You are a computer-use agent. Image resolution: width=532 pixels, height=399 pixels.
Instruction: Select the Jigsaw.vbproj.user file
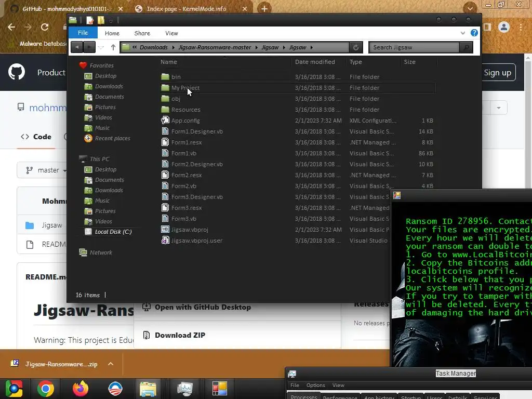click(197, 241)
